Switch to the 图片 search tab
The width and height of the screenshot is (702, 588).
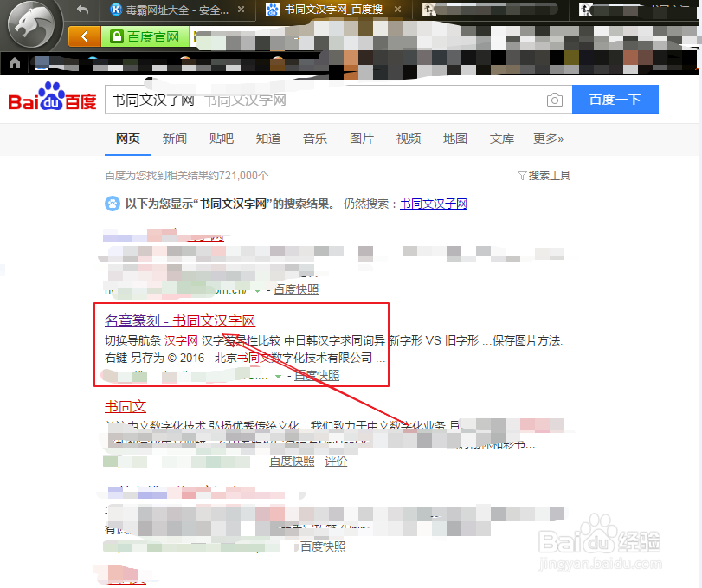pyautogui.click(x=362, y=138)
